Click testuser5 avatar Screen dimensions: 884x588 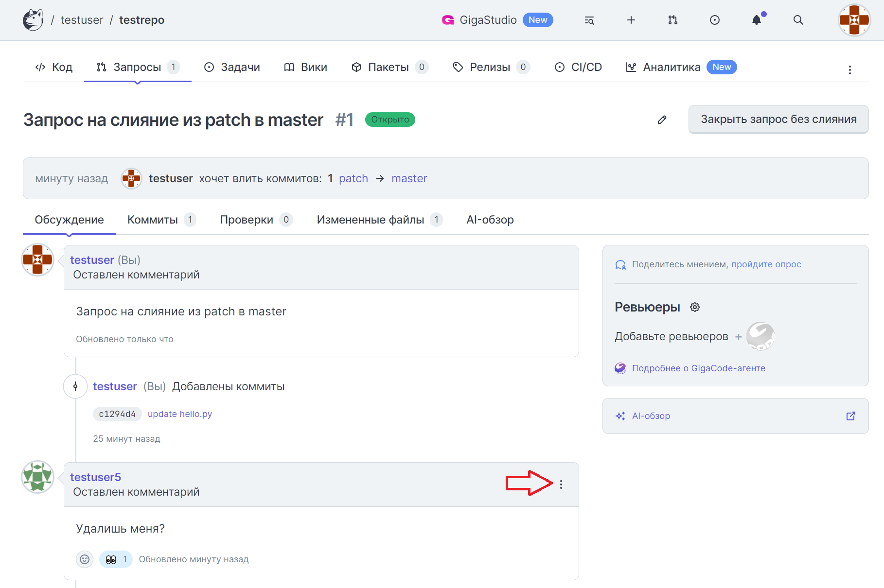tap(37, 477)
